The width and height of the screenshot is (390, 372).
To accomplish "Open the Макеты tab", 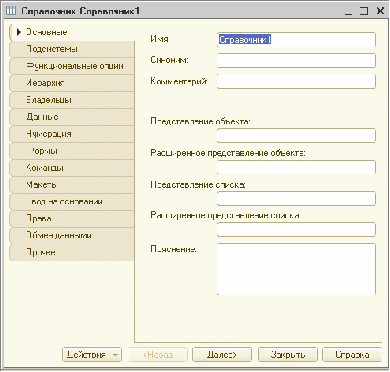I will [72, 185].
